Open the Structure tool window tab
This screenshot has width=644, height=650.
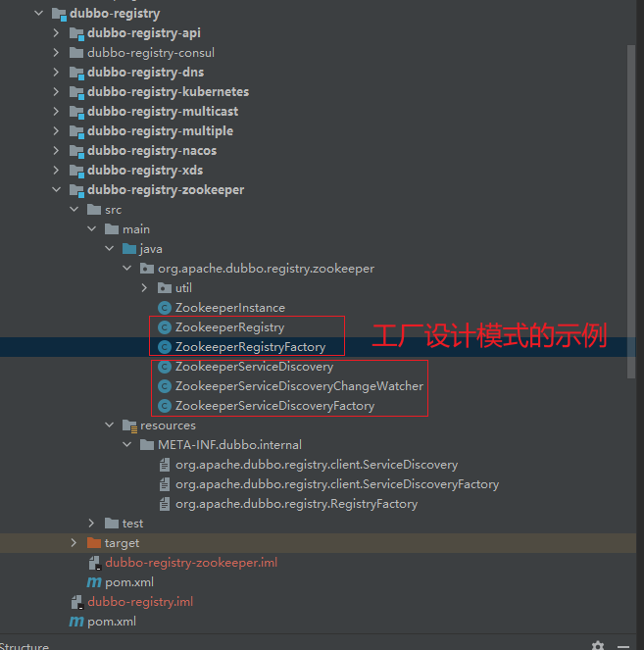(x=25, y=646)
